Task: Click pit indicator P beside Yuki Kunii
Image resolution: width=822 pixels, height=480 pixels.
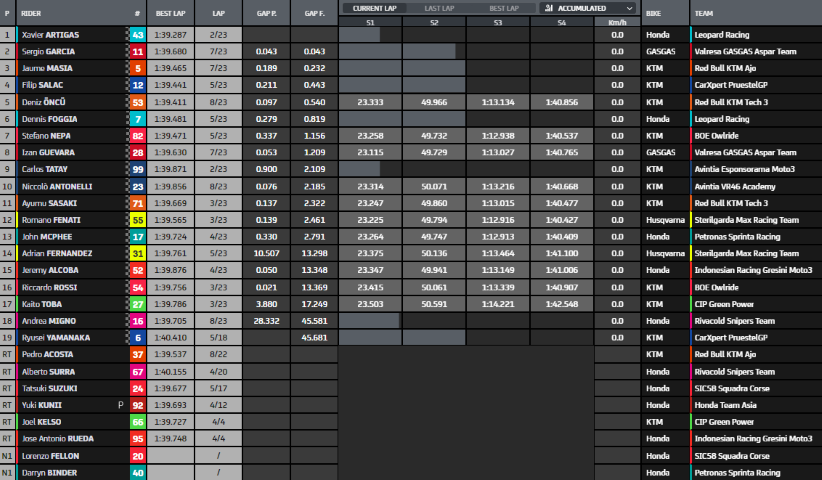Action: pos(119,405)
